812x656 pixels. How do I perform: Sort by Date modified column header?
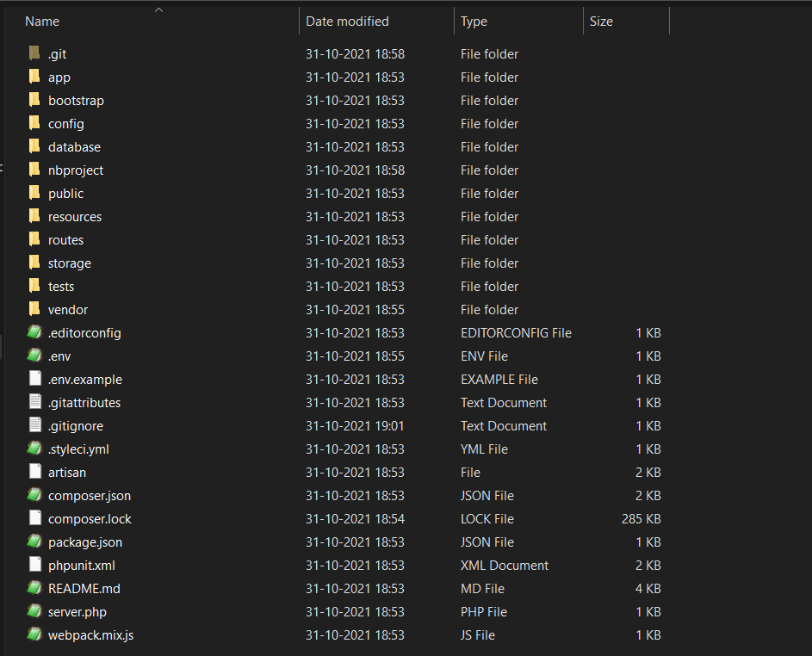(347, 22)
